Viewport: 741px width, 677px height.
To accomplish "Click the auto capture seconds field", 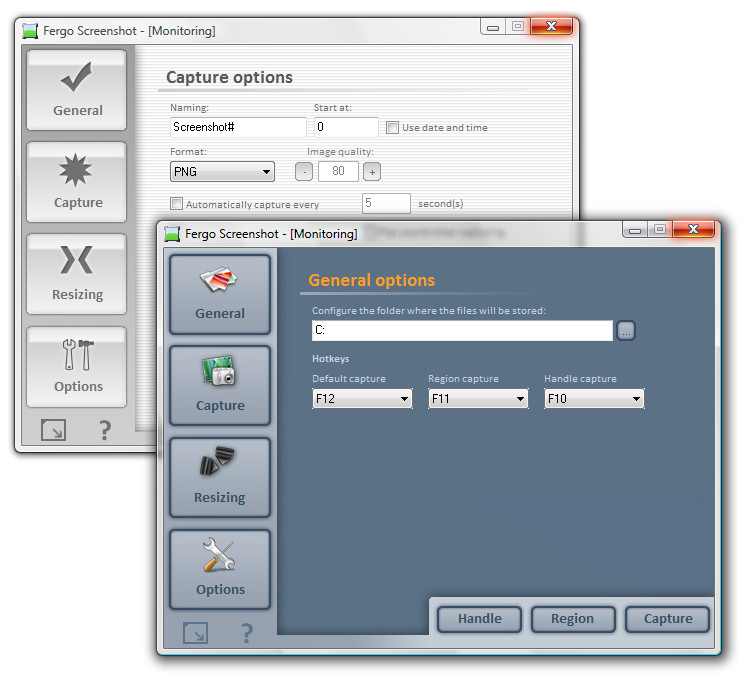I will pos(386,203).
